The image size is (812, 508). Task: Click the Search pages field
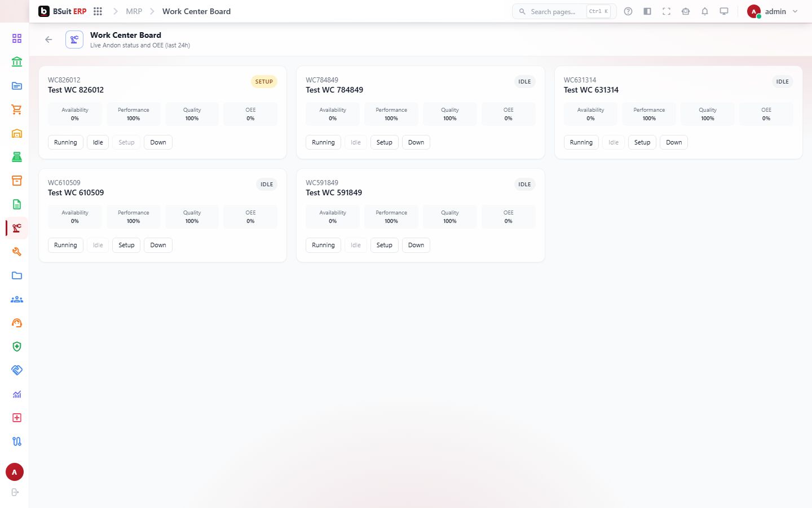(564, 11)
